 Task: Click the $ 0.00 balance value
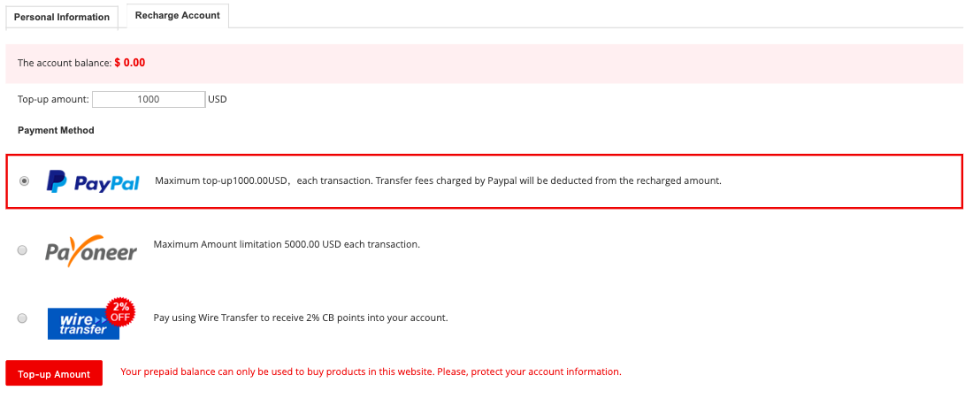tap(130, 63)
